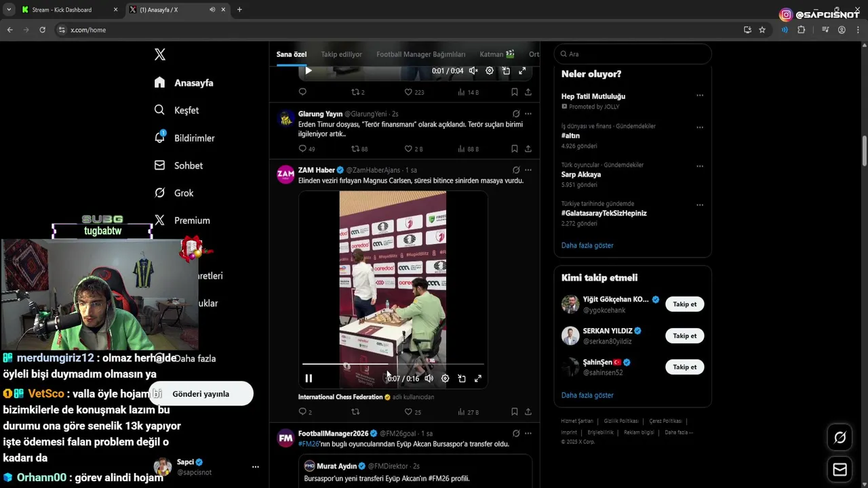Reload the page in browser

click(42, 30)
